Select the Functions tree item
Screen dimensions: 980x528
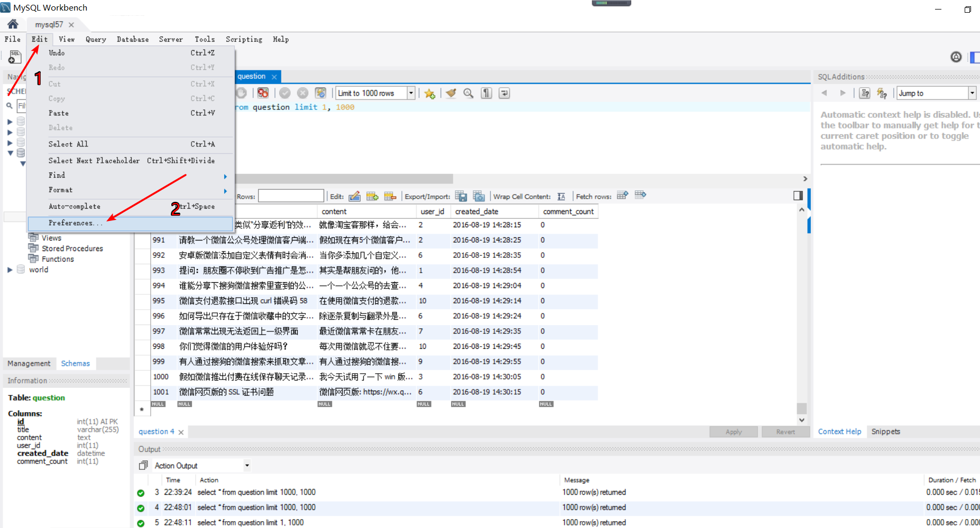58,259
